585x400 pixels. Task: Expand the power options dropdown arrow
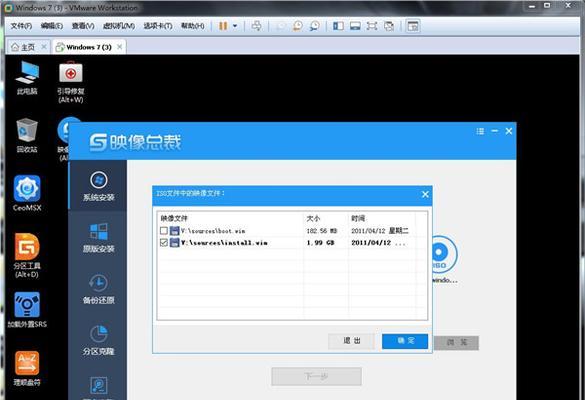(x=235, y=26)
